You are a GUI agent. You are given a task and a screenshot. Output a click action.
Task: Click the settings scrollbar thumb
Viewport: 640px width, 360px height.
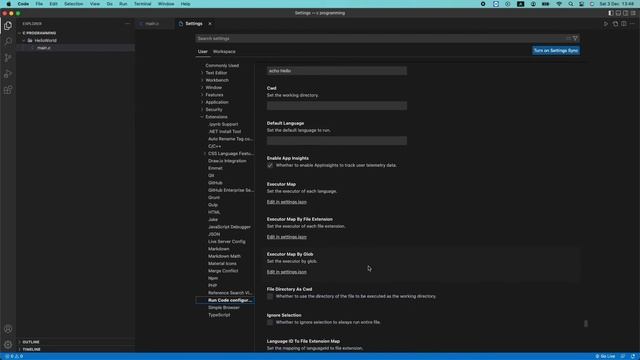(x=586, y=324)
